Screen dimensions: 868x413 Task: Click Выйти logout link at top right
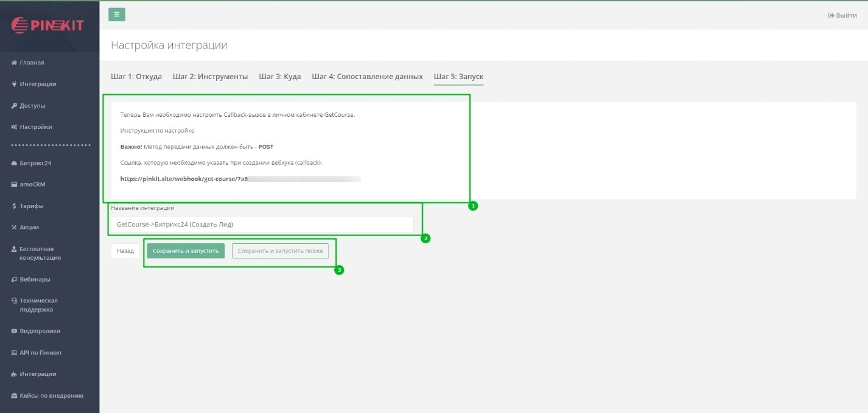click(842, 15)
